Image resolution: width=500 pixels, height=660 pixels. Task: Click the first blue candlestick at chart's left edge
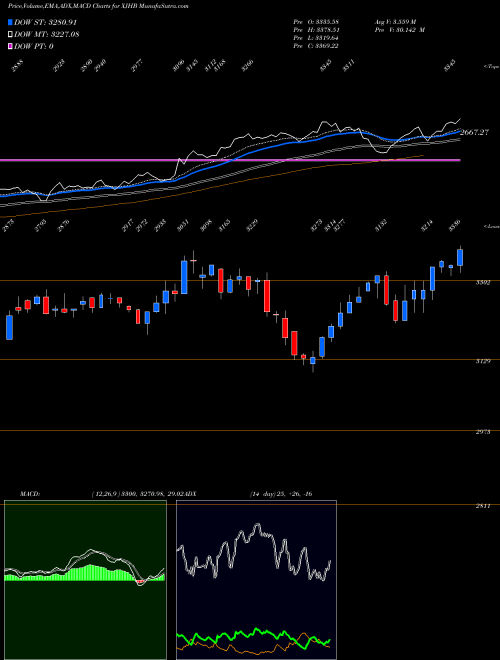[x=9, y=327]
